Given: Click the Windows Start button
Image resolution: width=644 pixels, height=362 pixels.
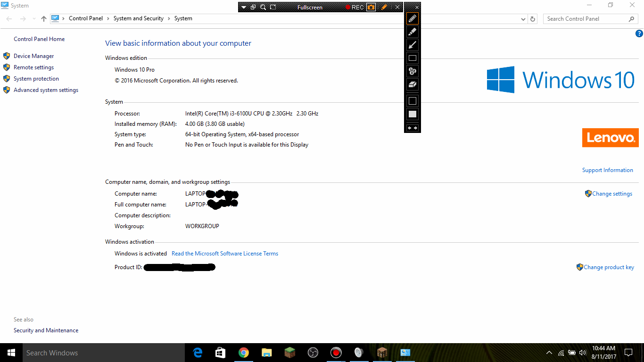Looking at the screenshot, I should click(x=11, y=353).
